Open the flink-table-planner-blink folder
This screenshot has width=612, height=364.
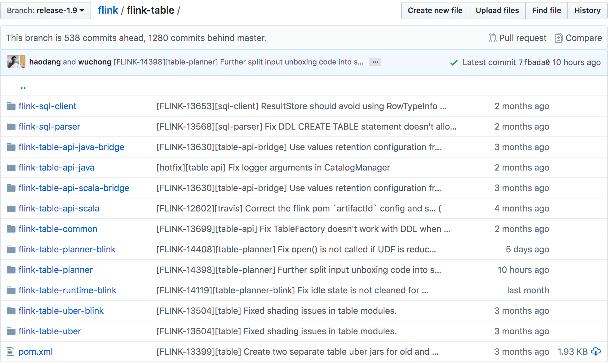pyautogui.click(x=67, y=249)
